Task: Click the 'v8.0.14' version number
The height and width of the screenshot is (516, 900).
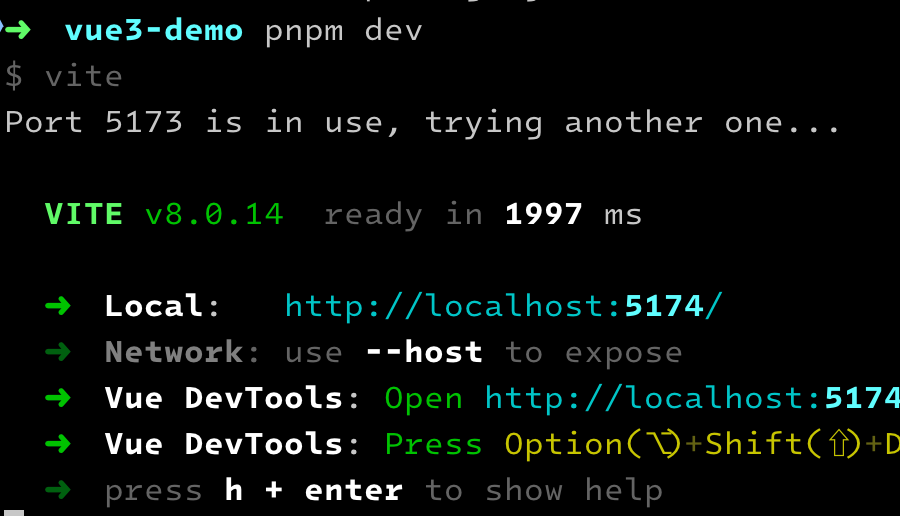Action: 214,214
